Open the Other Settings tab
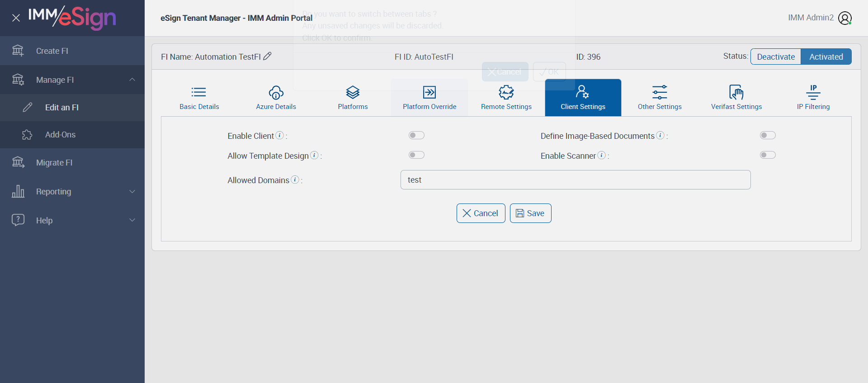 point(660,98)
